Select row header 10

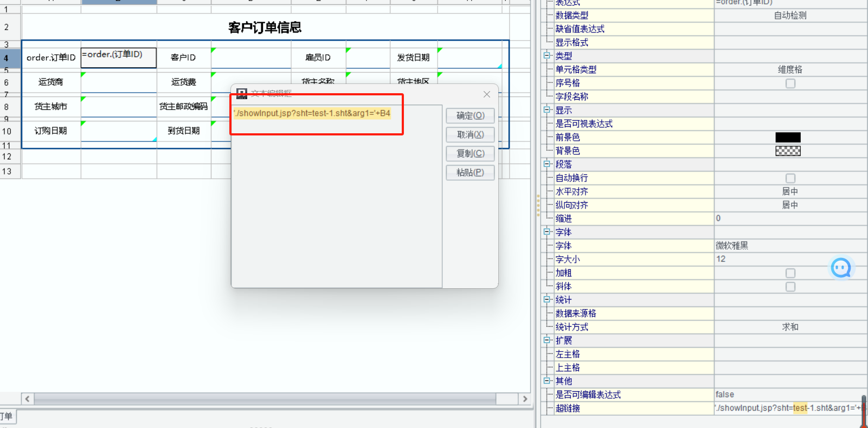click(10, 131)
